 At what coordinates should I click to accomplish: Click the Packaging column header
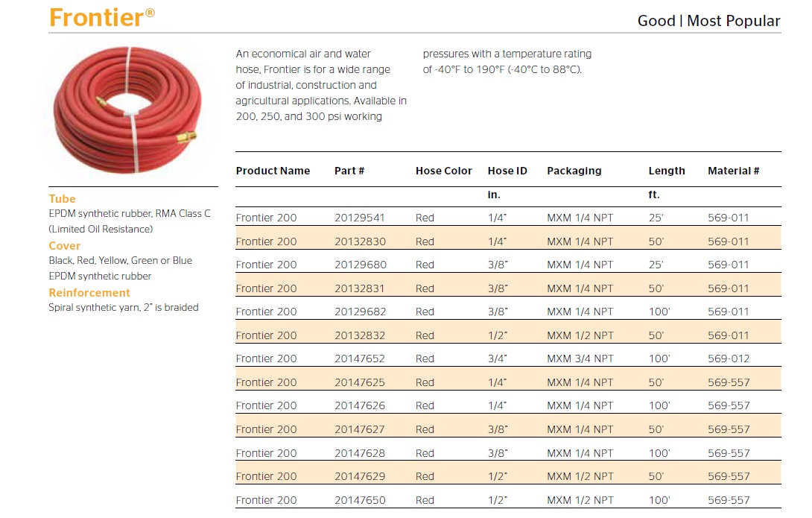coord(574,171)
